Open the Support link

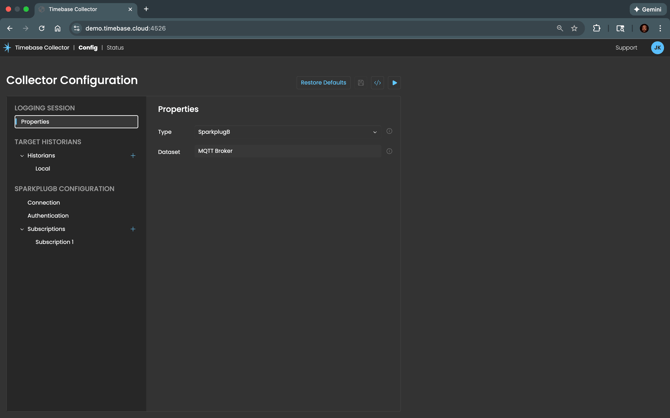coord(626,48)
